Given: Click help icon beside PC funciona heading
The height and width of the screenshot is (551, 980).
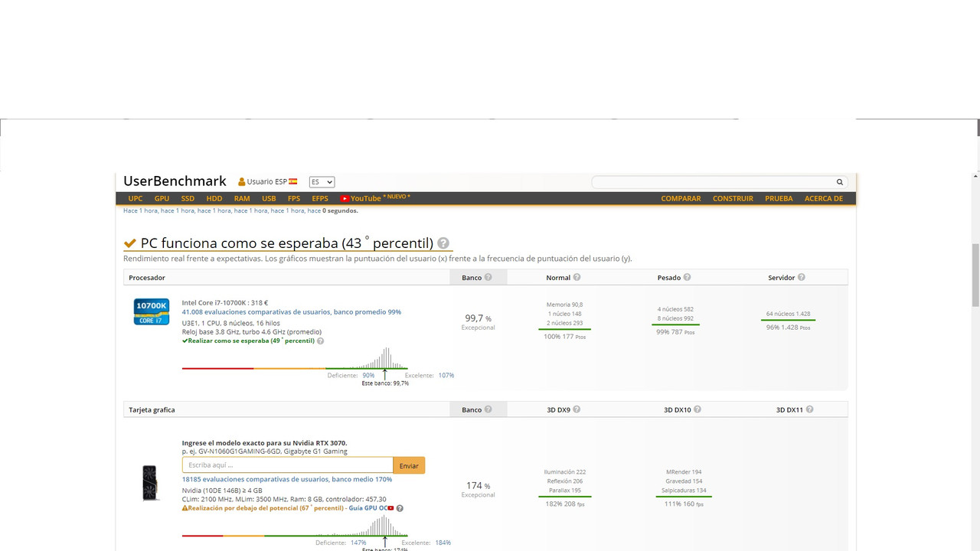Looking at the screenshot, I should [443, 243].
